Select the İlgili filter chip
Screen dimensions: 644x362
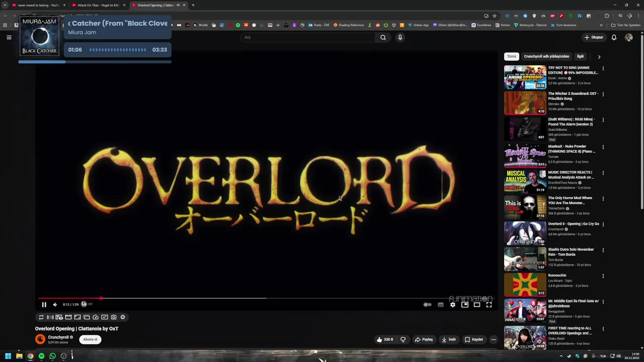click(x=580, y=56)
